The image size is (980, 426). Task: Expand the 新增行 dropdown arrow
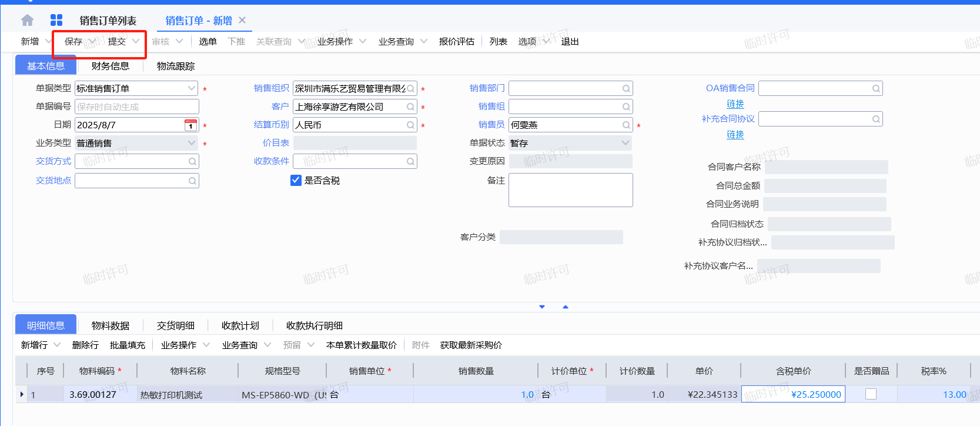coord(57,345)
